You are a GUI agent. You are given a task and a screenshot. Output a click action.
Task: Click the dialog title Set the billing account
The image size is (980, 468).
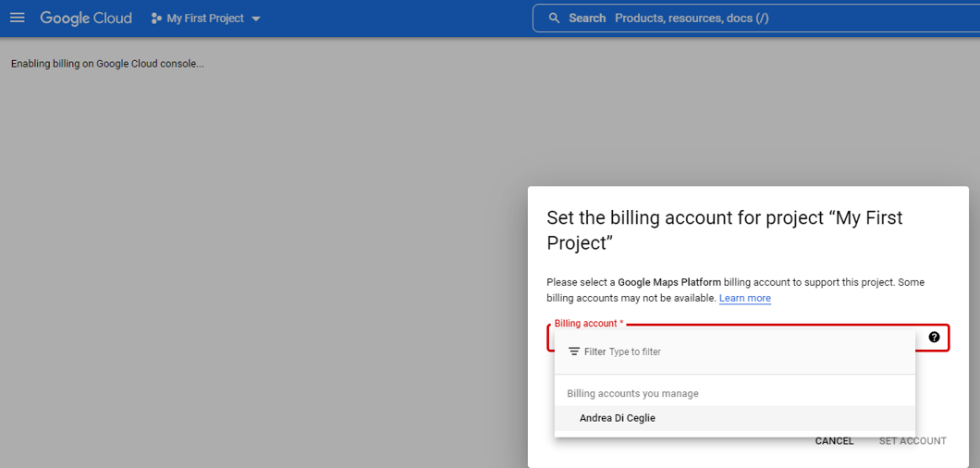pos(725,230)
